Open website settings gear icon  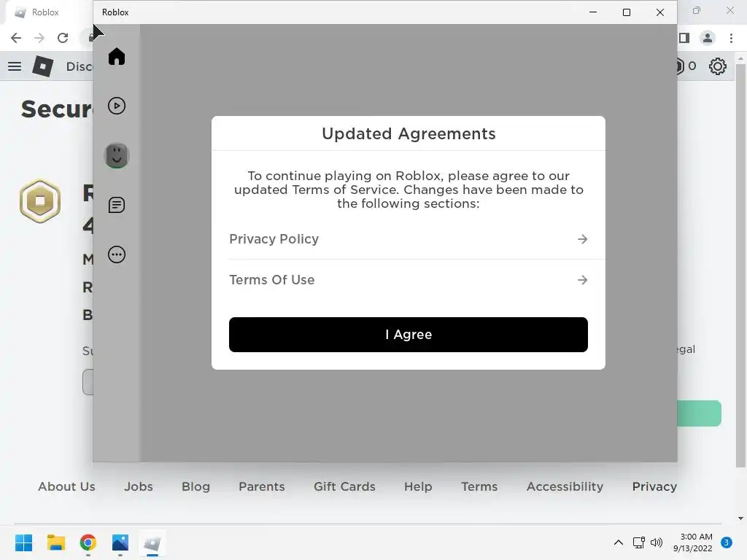coord(718,66)
